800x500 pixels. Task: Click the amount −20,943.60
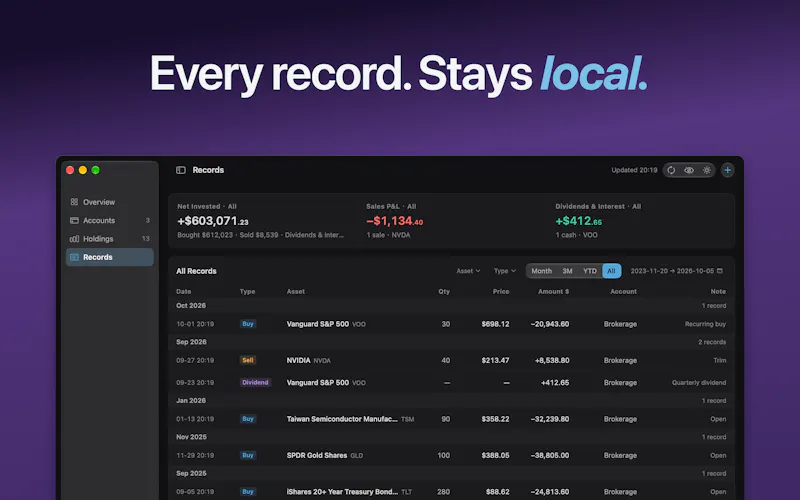click(550, 324)
